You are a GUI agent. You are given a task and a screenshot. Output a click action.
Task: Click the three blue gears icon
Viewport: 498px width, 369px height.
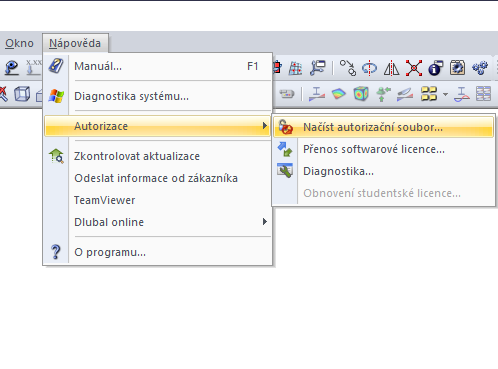pos(480,68)
